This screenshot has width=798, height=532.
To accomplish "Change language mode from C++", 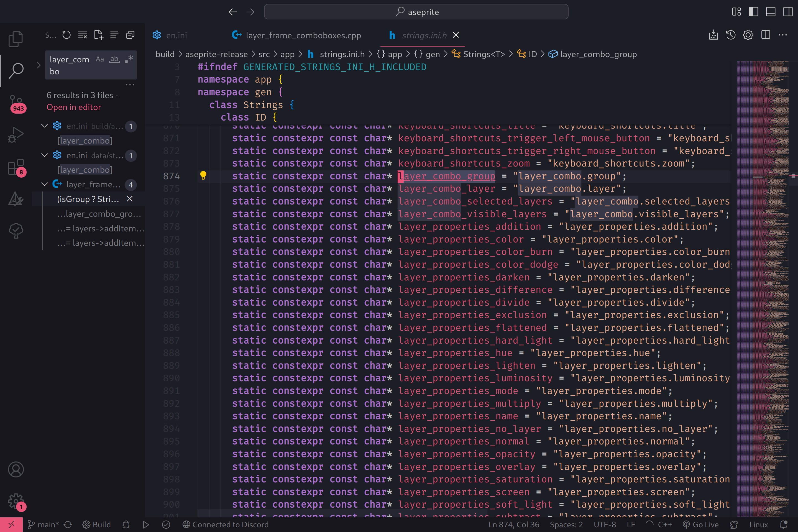I will pyautogui.click(x=665, y=525).
